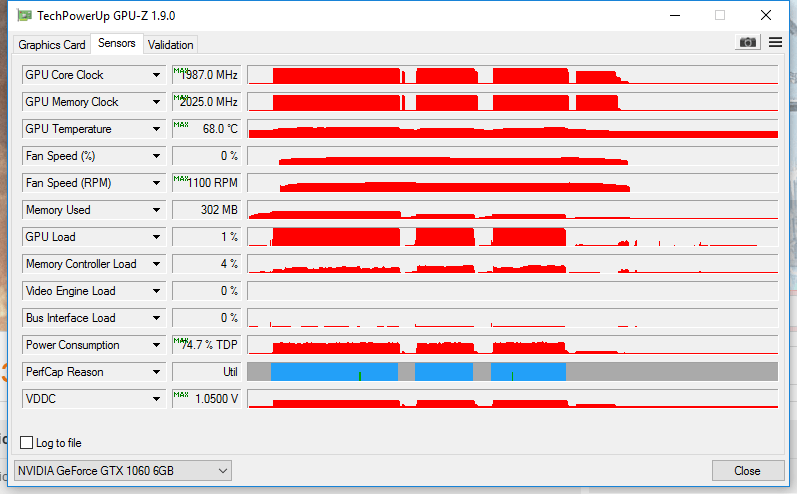The image size is (797, 494).
Task: Click the Close button
Action: [748, 471]
